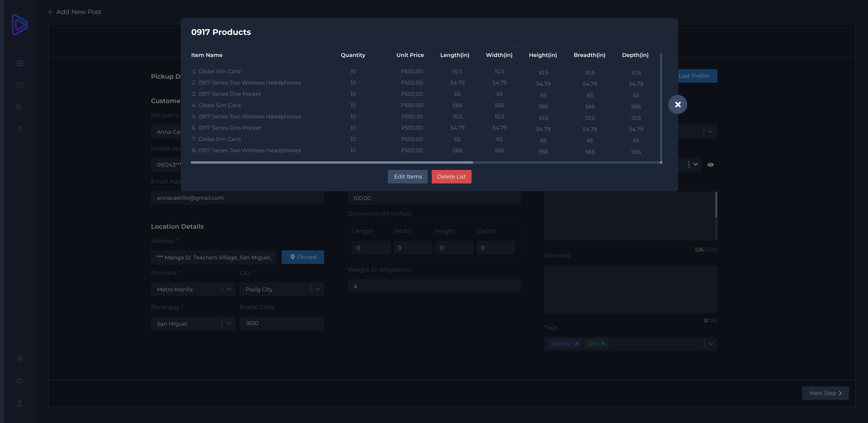Image resolution: width=868 pixels, height=423 pixels.
Task: Click the Postal Code field with 1600
Action: (282, 323)
